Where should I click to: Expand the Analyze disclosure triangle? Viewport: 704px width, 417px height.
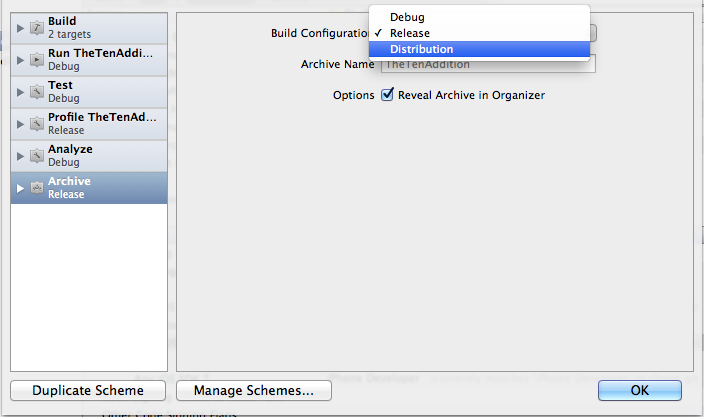point(20,156)
